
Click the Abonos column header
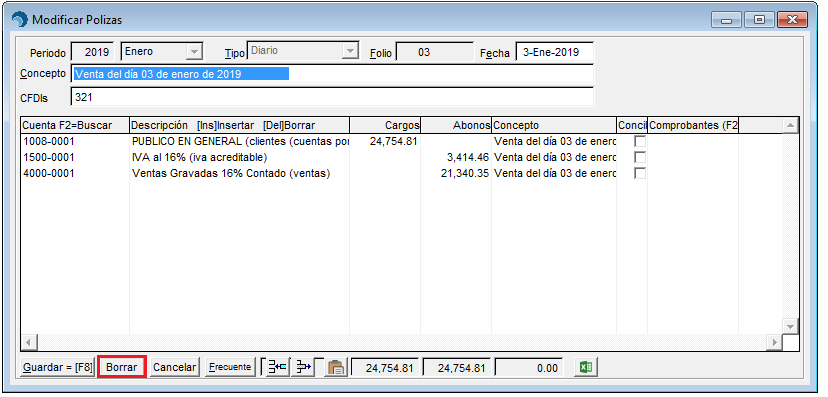pos(456,125)
